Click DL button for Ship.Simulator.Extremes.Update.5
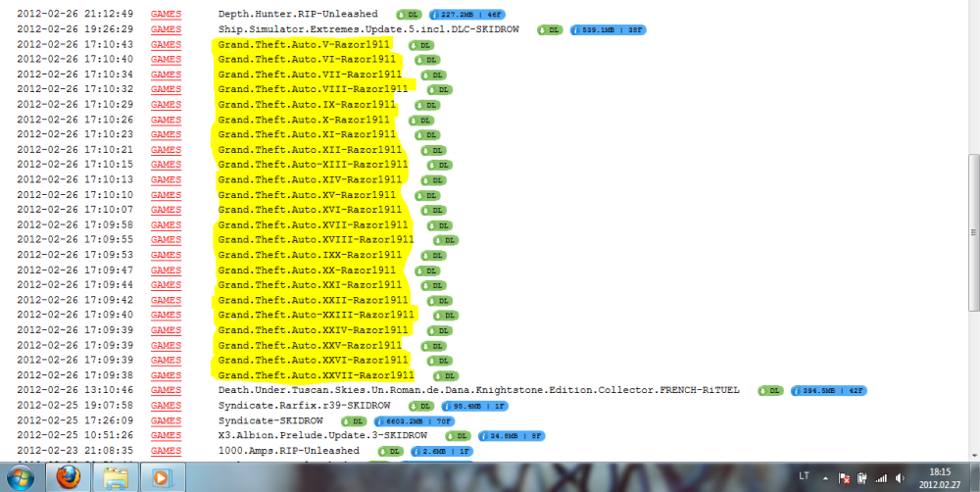Screen dimensions: 980x492 (550, 30)
